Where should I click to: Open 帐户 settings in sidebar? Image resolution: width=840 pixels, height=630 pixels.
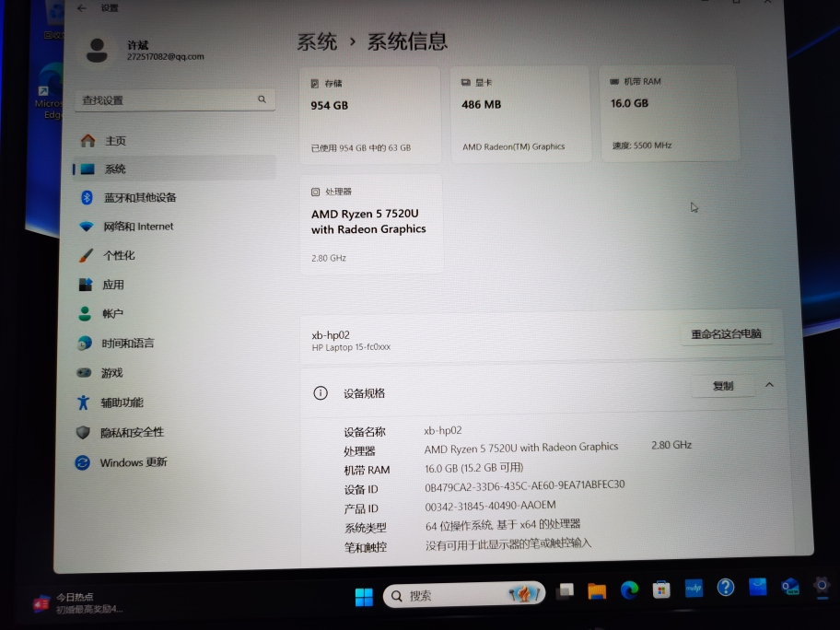(174, 313)
